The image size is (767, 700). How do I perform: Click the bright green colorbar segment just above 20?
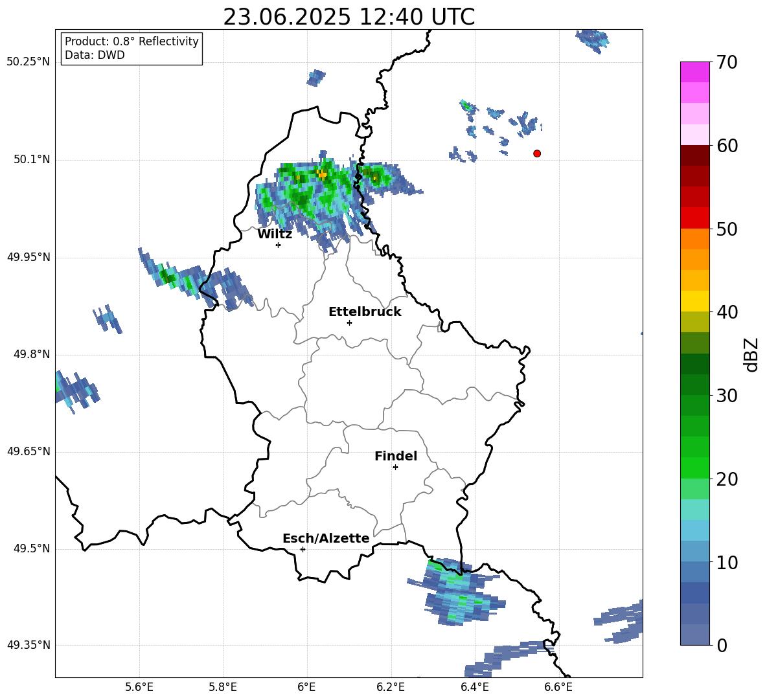[x=695, y=468]
